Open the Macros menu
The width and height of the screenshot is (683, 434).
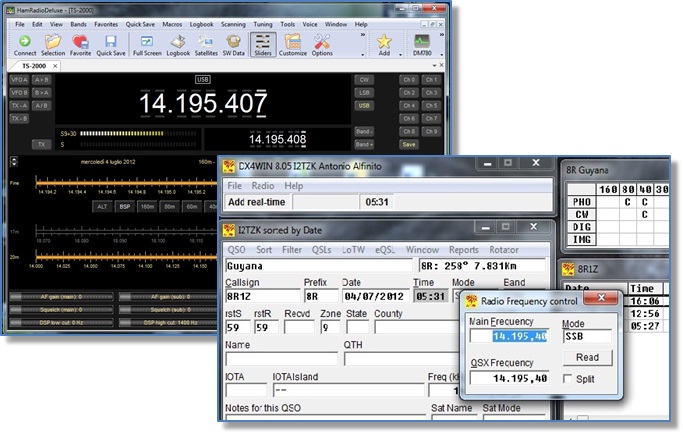tap(172, 24)
